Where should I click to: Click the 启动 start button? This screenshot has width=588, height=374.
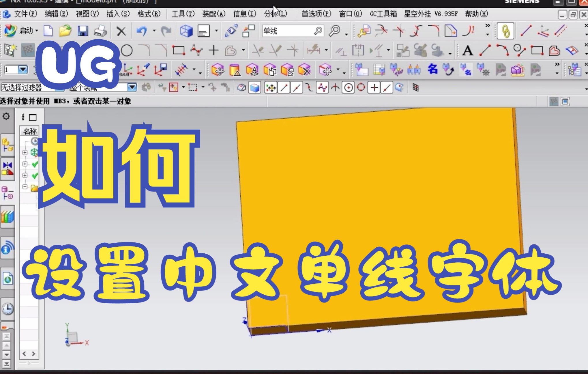[21, 31]
